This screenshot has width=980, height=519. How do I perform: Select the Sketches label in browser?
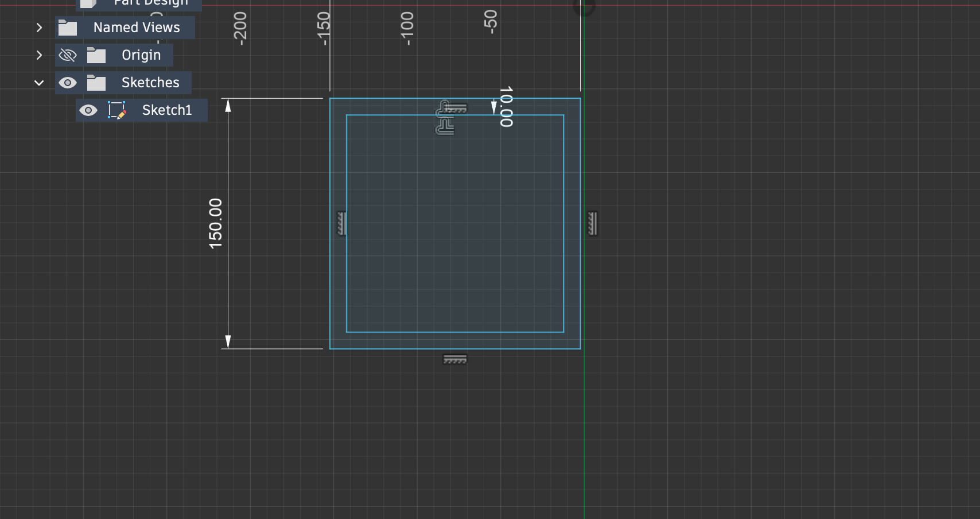tap(150, 83)
